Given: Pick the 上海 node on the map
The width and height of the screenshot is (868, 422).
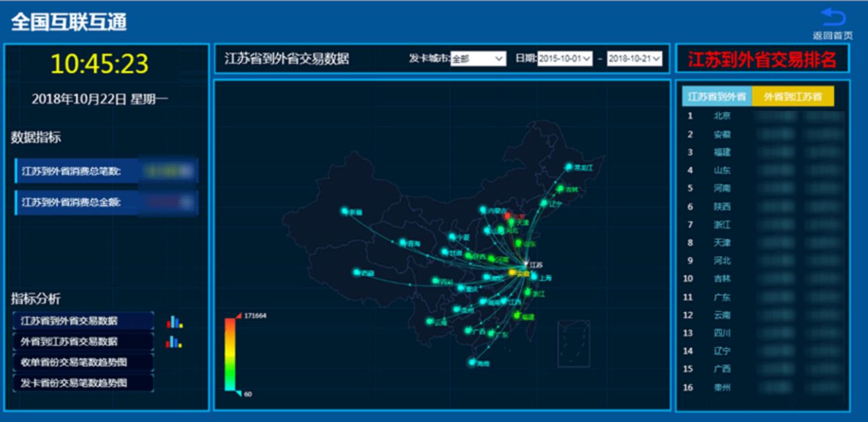Looking at the screenshot, I should [x=534, y=277].
